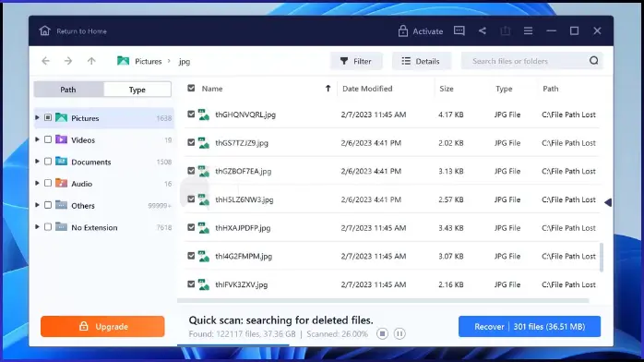Toggle the select-all checkbox beside Name
This screenshot has width=644, height=362.
point(191,88)
